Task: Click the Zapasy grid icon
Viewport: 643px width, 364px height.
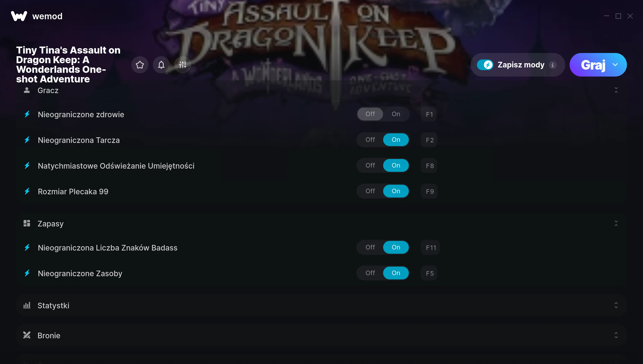Action: (x=27, y=223)
